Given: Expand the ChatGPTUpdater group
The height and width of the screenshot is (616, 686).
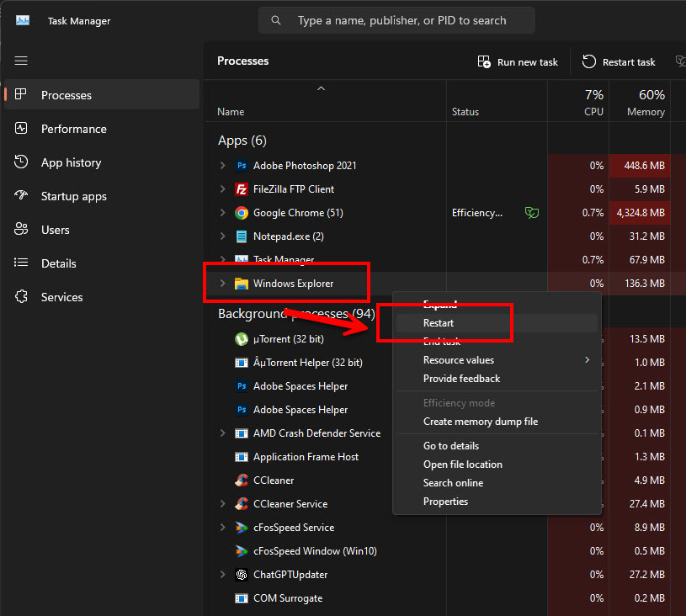Looking at the screenshot, I should pyautogui.click(x=223, y=575).
